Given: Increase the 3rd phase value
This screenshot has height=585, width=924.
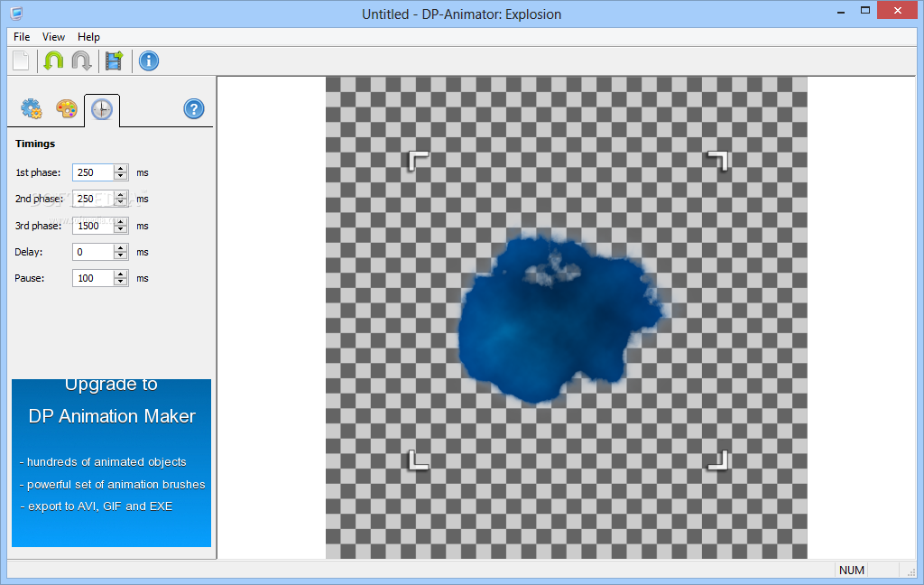Looking at the screenshot, I should coord(121,222).
